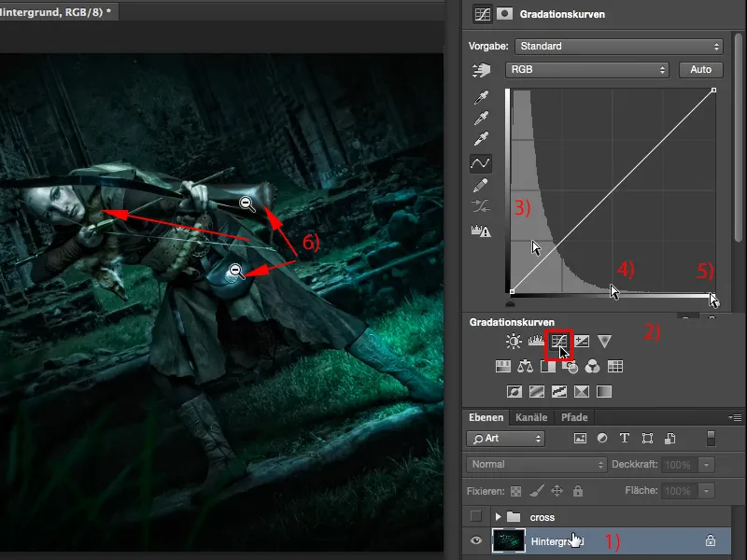Click the curve's bottom-left black point
This screenshot has width=747, height=560.
(512, 291)
